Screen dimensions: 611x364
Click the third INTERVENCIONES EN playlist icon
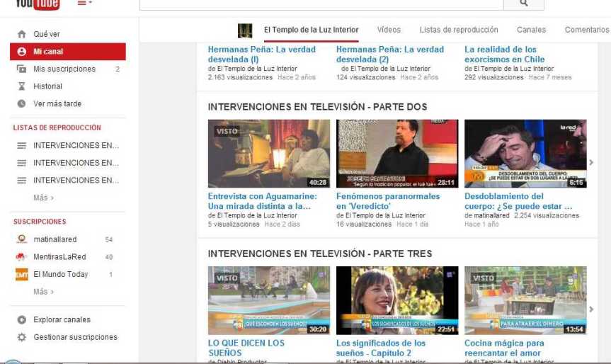[x=22, y=181]
